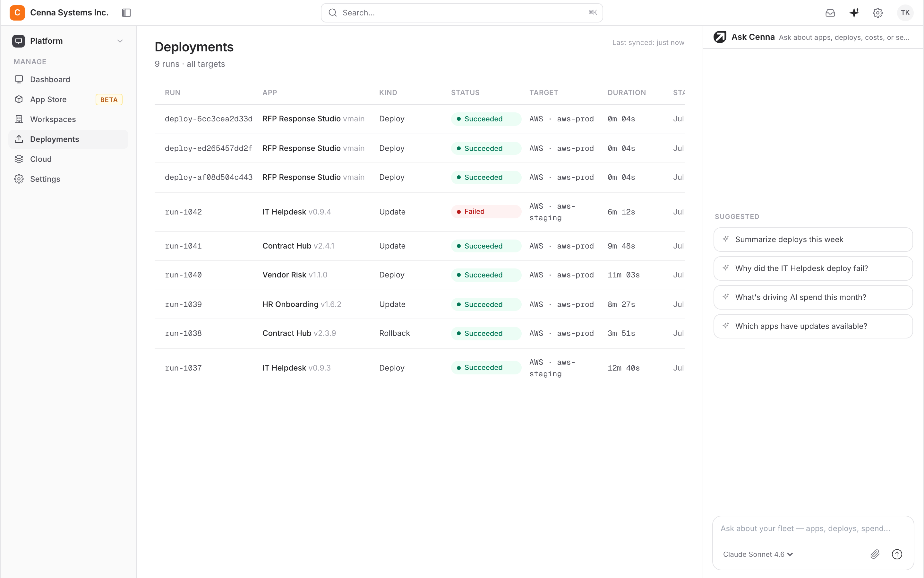Open the TK user avatar
The height and width of the screenshot is (578, 924).
tap(905, 13)
